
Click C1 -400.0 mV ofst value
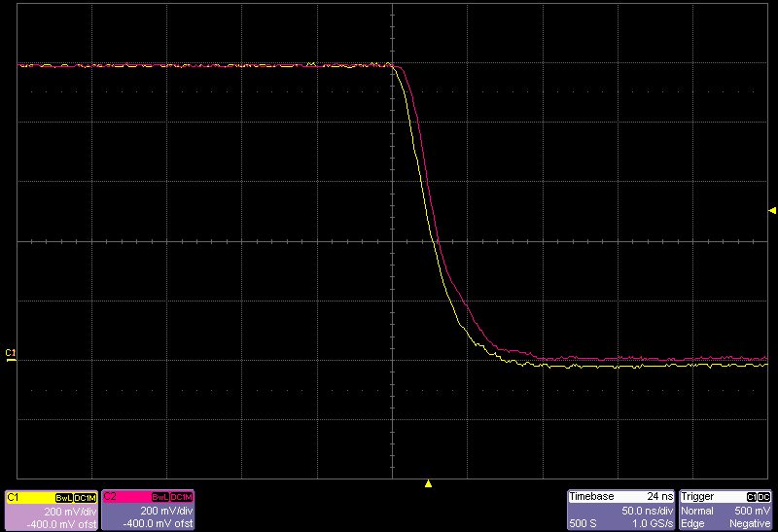pos(61,524)
